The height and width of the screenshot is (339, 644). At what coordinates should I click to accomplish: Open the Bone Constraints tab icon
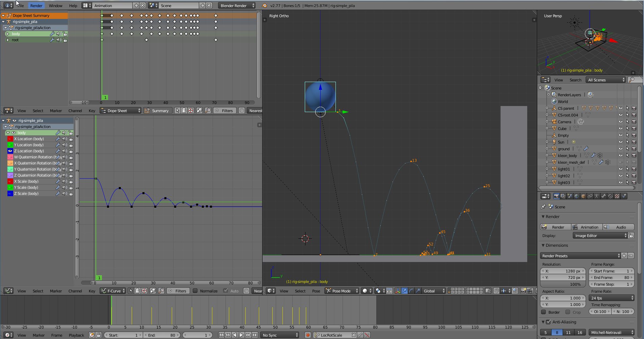tap(610, 196)
